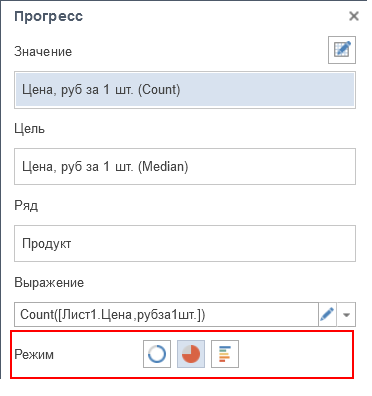This screenshot has width=372, height=396.
Task: Select the data bars progress mode
Action: point(225,354)
